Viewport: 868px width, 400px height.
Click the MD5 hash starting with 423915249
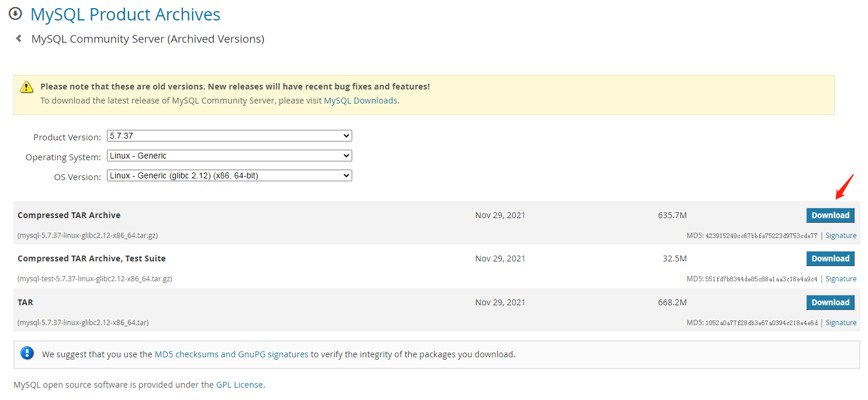tap(761, 236)
